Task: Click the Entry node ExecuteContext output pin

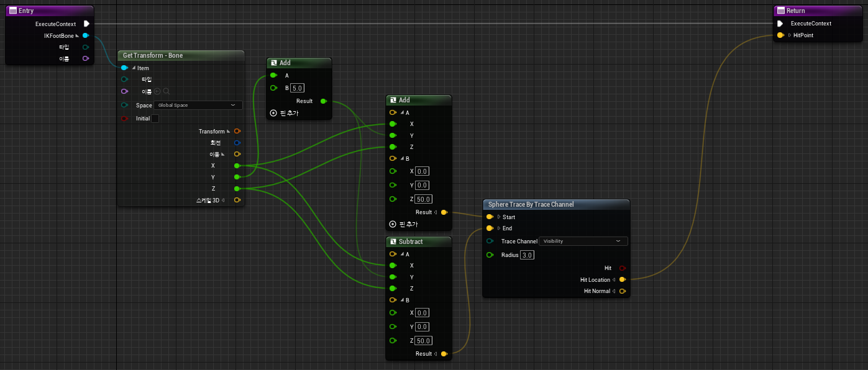Action: point(86,24)
